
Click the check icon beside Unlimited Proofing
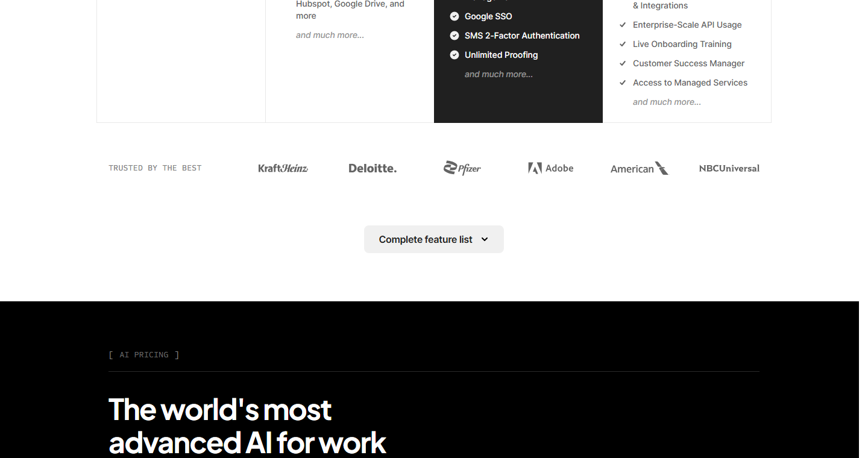click(454, 55)
